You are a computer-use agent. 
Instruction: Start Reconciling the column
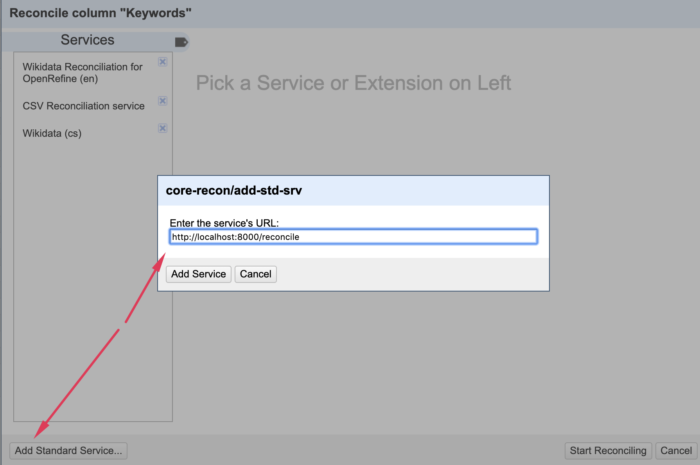click(608, 451)
